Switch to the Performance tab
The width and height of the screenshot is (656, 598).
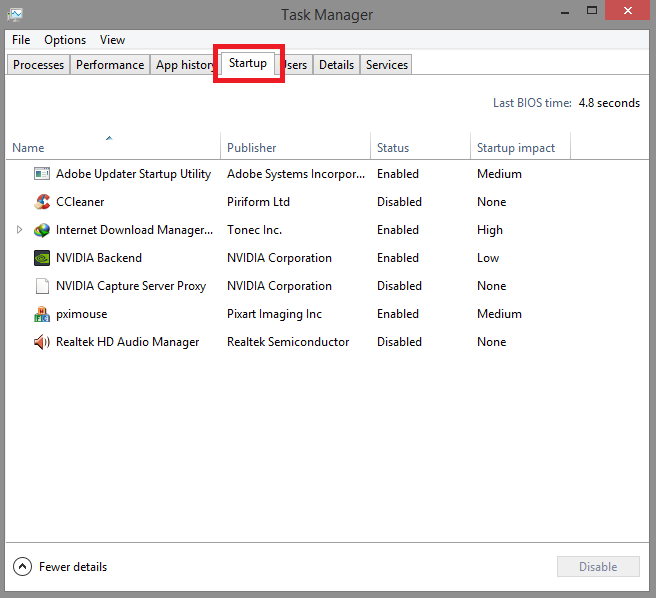(110, 65)
